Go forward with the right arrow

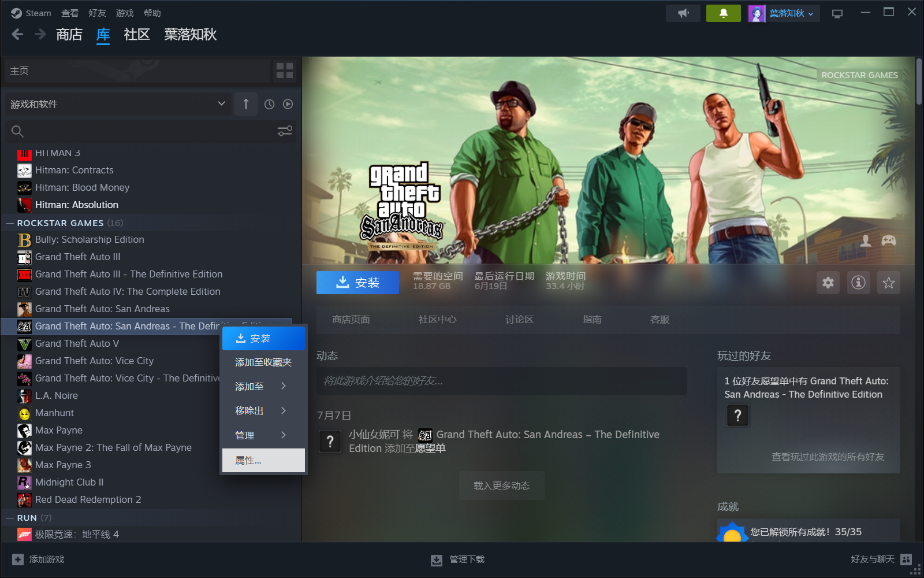click(40, 35)
